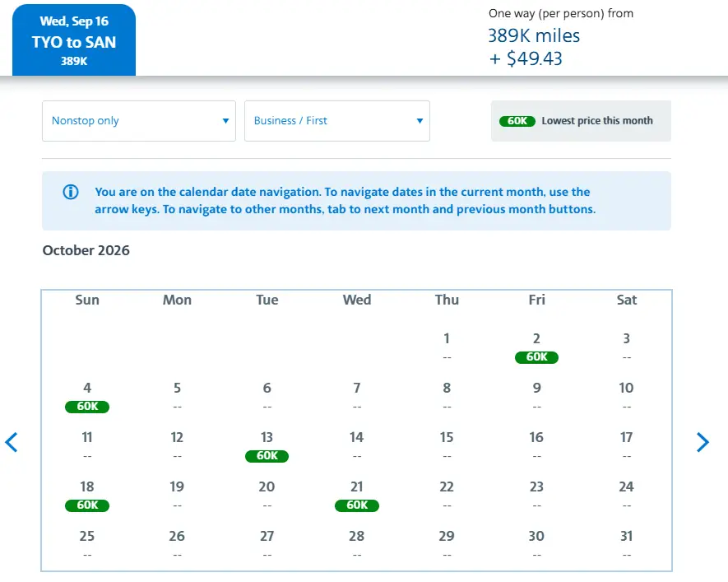
Task: Expand the Business / First cabin dropdown
Action: (336, 121)
